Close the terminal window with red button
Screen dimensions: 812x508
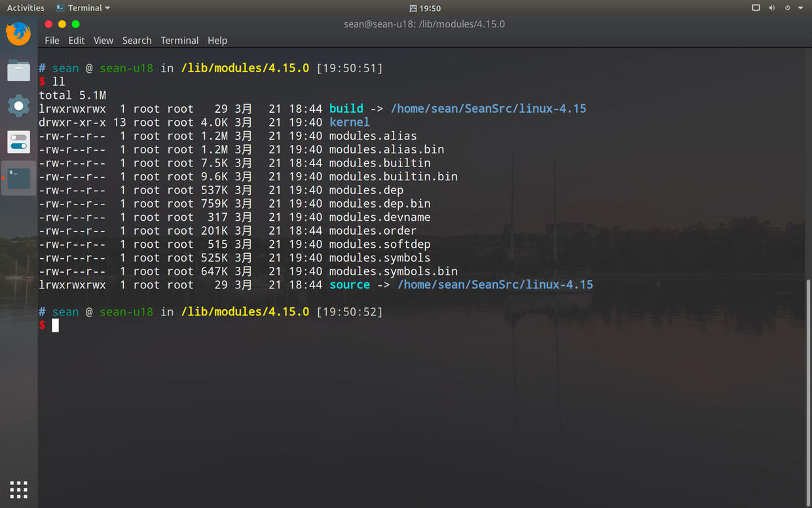click(48, 24)
